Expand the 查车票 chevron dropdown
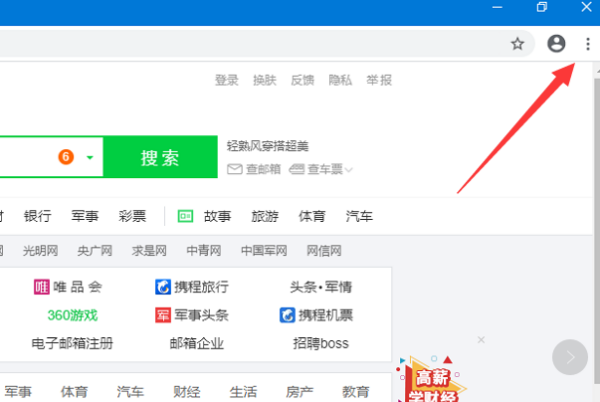The width and height of the screenshot is (600, 402). [349, 169]
